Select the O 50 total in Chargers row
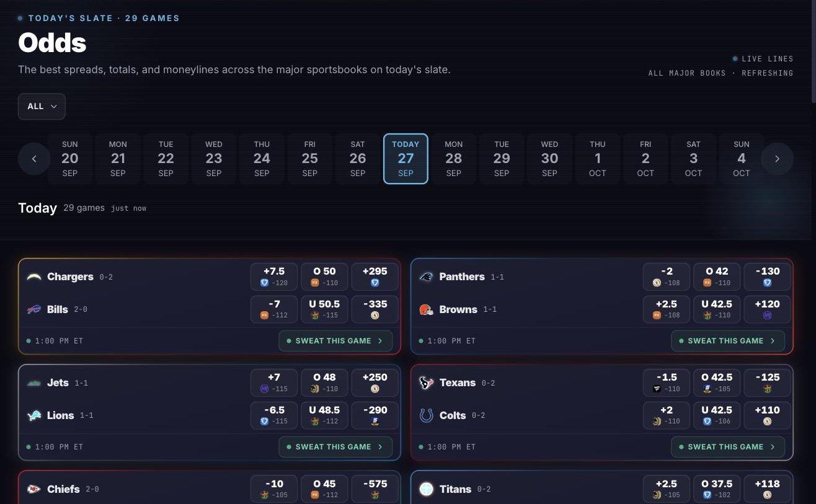The width and height of the screenshot is (816, 504). pos(324,276)
